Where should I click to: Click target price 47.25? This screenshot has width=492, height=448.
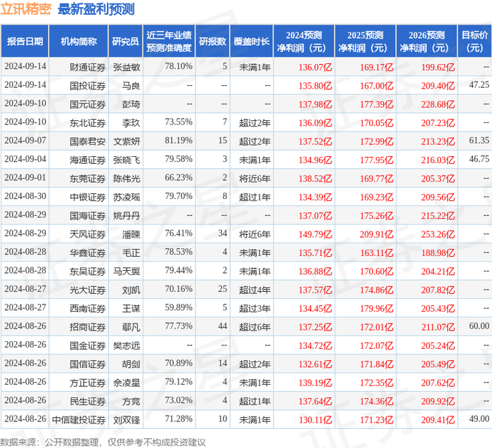tap(479, 85)
